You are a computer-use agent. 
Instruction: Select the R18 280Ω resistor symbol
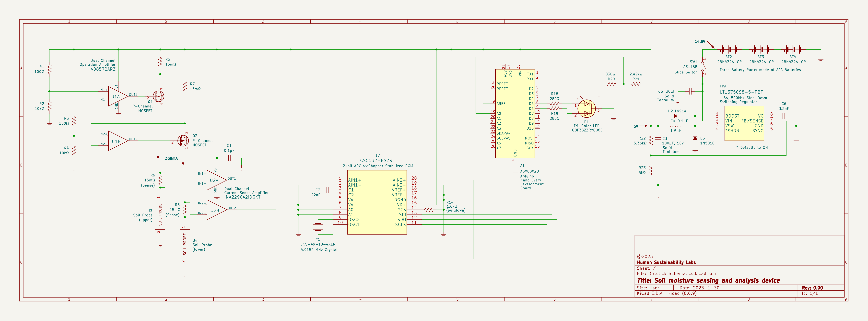coord(554,104)
